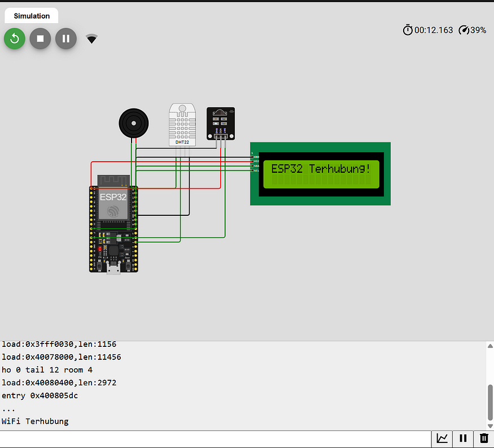The width and height of the screenshot is (494, 448).
Task: Pause serial monitor output
Action: pyautogui.click(x=463, y=438)
